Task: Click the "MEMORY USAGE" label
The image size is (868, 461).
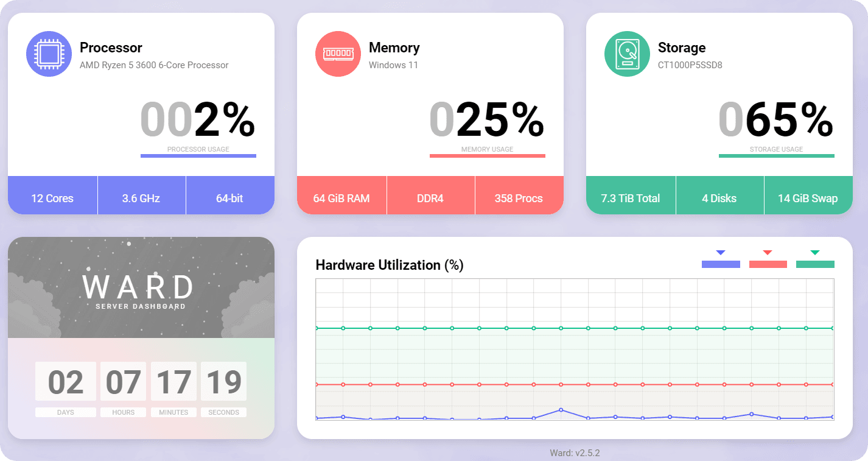Action: point(487,149)
